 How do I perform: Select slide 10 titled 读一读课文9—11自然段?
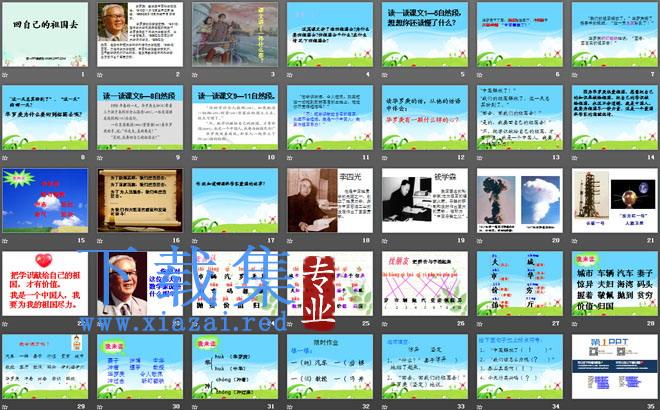coord(235,117)
